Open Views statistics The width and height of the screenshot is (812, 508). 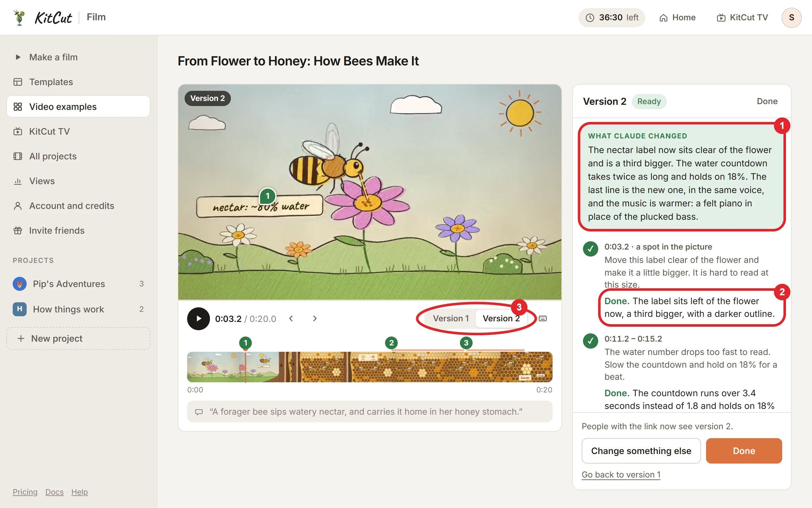[78, 181]
